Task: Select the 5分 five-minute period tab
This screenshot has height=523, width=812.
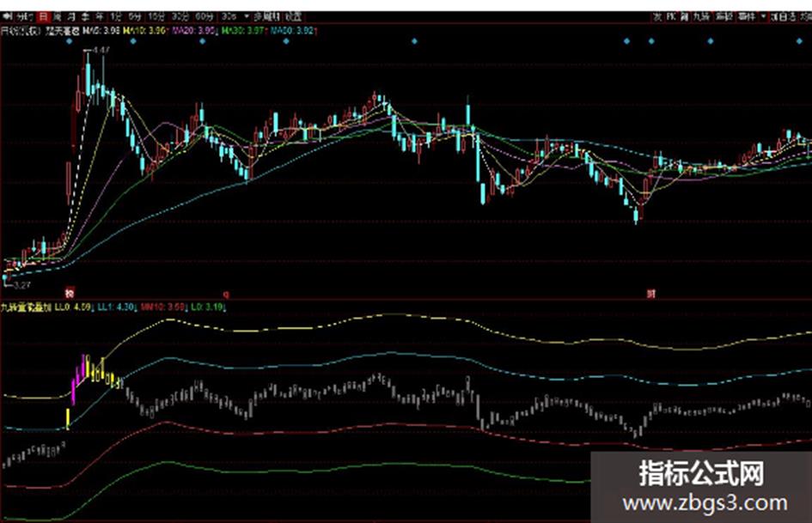Action: click(135, 16)
